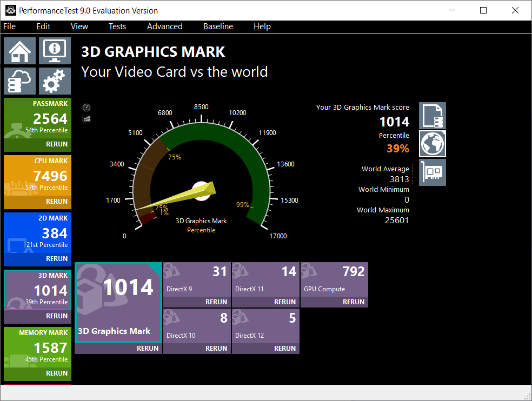532x401 pixels.
Task: Open the View menu
Action: click(79, 26)
